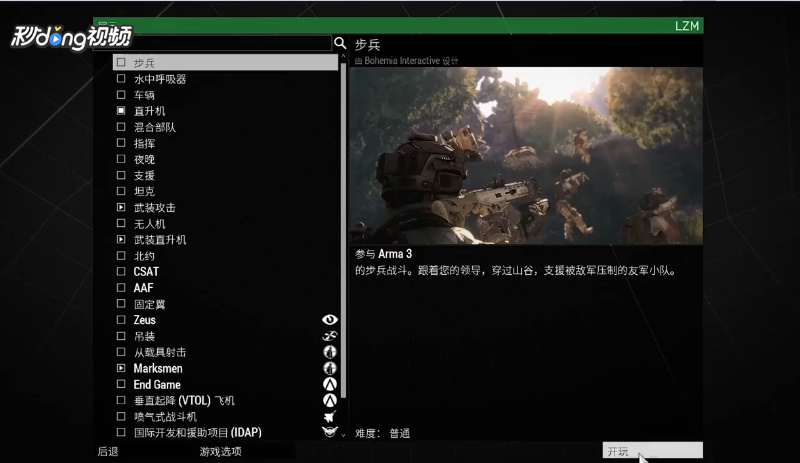The width and height of the screenshot is (800, 463).
Task: Click the scrollbar down arrow of list
Action: tap(343, 435)
